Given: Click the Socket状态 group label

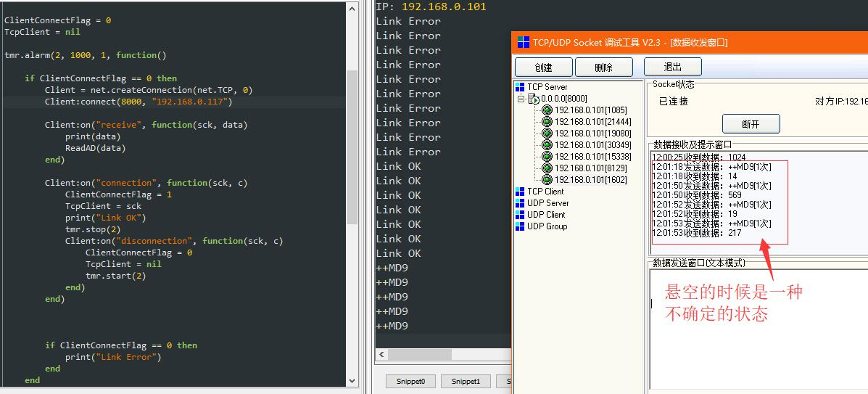Looking at the screenshot, I should [673, 84].
